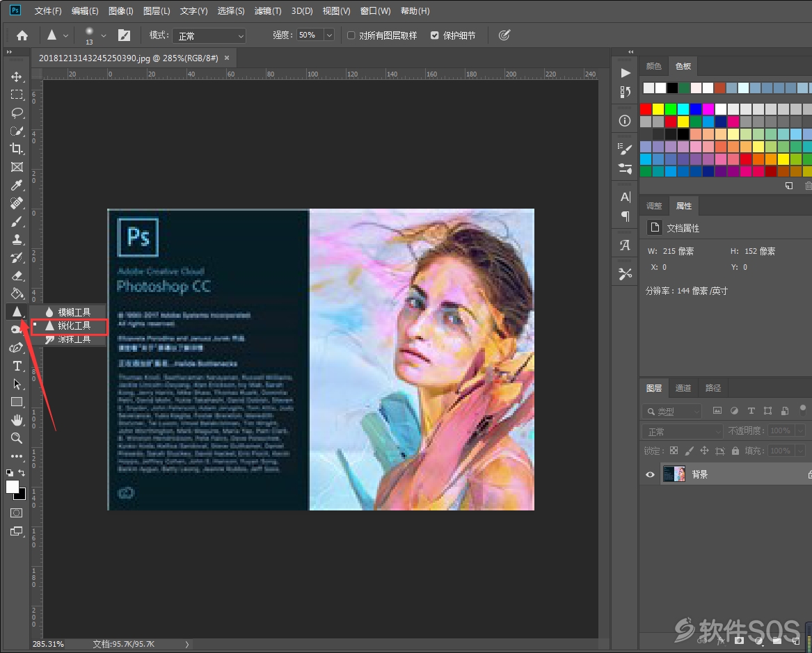
Task: Toggle the brush settings panel button
Action: [125, 35]
